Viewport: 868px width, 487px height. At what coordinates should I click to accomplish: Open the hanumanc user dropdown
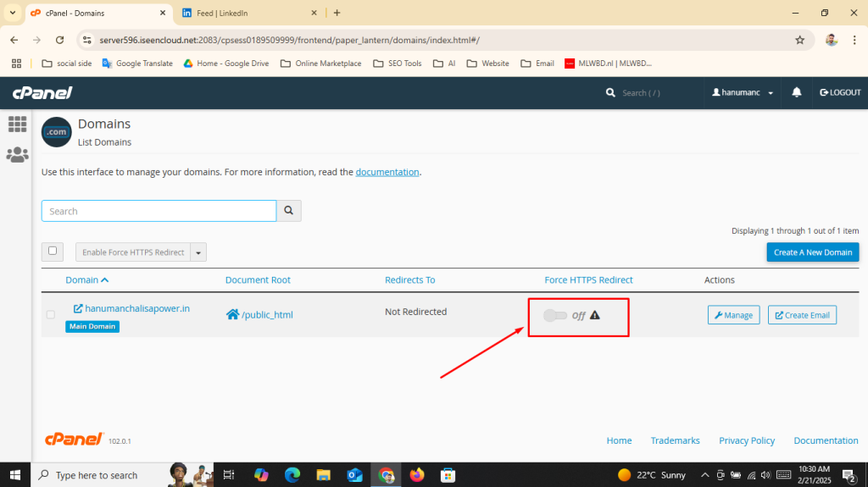click(x=743, y=92)
